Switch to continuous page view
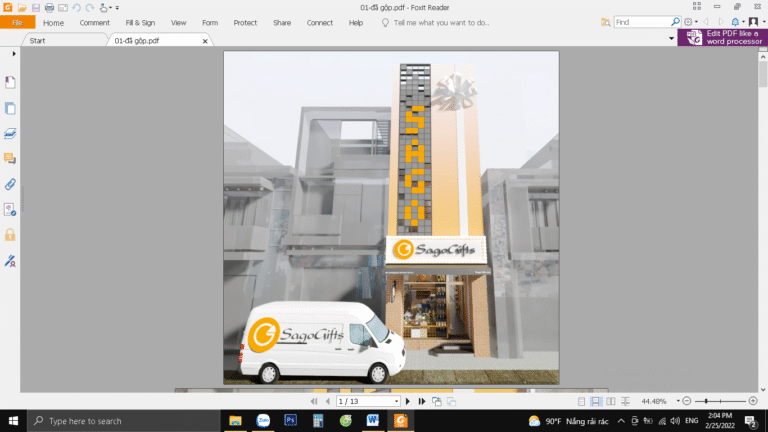 coord(596,401)
